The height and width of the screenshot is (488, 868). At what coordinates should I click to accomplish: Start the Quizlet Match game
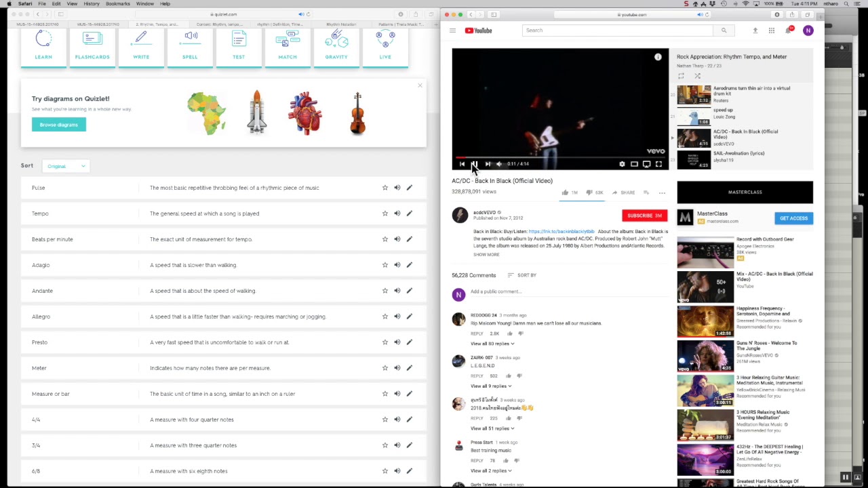[x=288, y=47]
